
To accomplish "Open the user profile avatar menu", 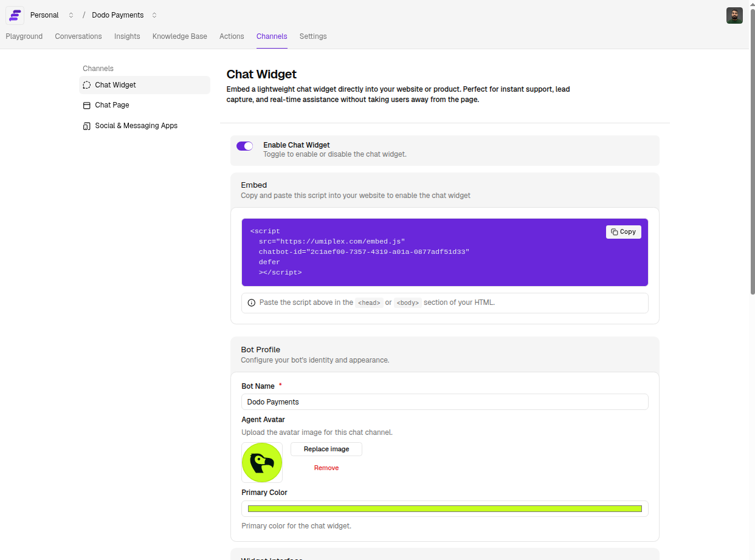I will [x=734, y=15].
